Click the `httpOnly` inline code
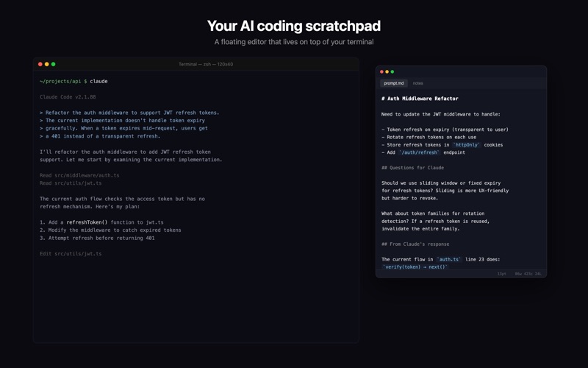This screenshot has width=588, height=368. point(467,144)
